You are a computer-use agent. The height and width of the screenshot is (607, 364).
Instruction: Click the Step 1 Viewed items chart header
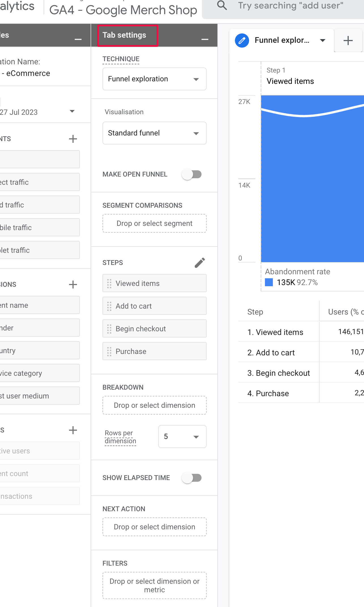pos(290,76)
